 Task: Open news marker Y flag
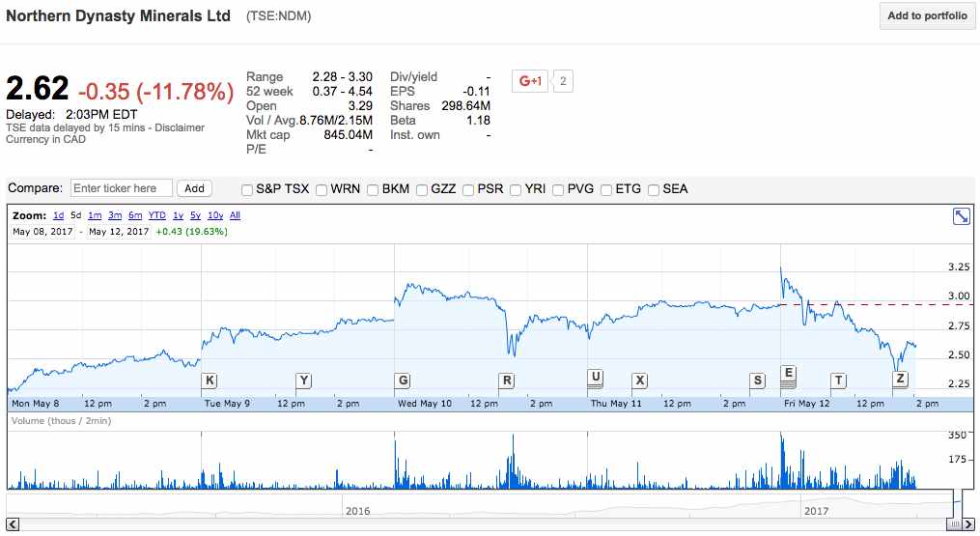pyautogui.click(x=304, y=381)
